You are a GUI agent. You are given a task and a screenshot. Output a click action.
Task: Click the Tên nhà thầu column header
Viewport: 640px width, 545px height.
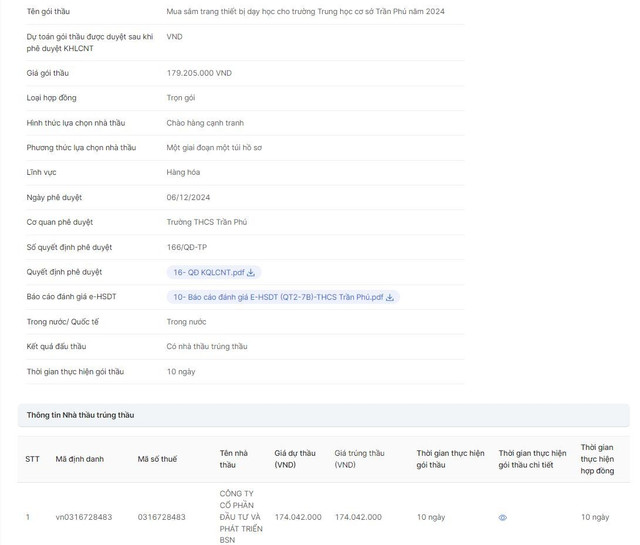pos(234,459)
